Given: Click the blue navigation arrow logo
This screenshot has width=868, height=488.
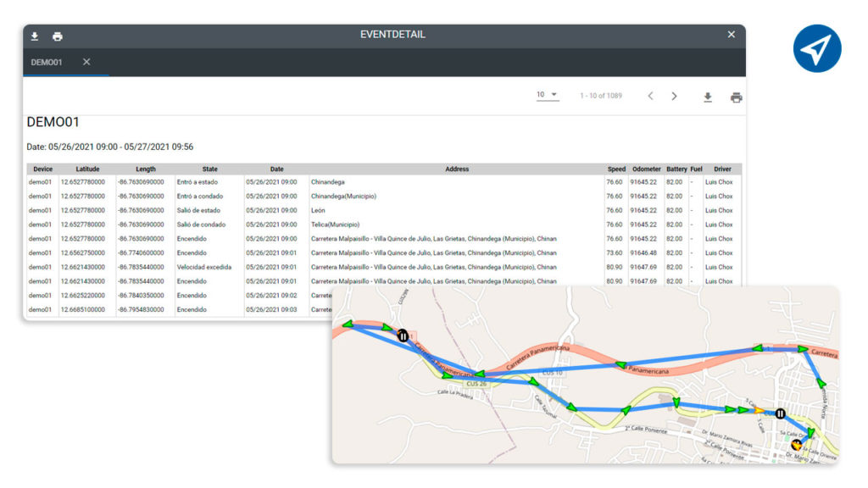Looking at the screenshot, I should pos(816,48).
